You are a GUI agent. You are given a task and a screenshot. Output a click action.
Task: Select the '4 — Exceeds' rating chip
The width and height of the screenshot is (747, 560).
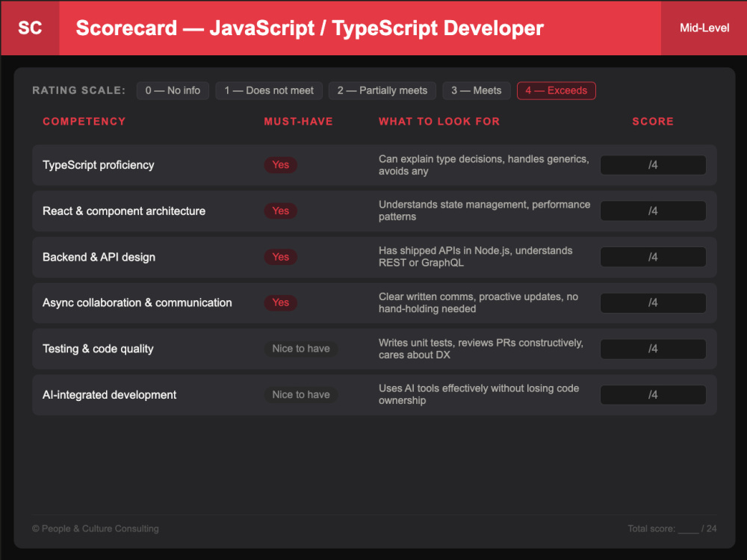pyautogui.click(x=556, y=90)
